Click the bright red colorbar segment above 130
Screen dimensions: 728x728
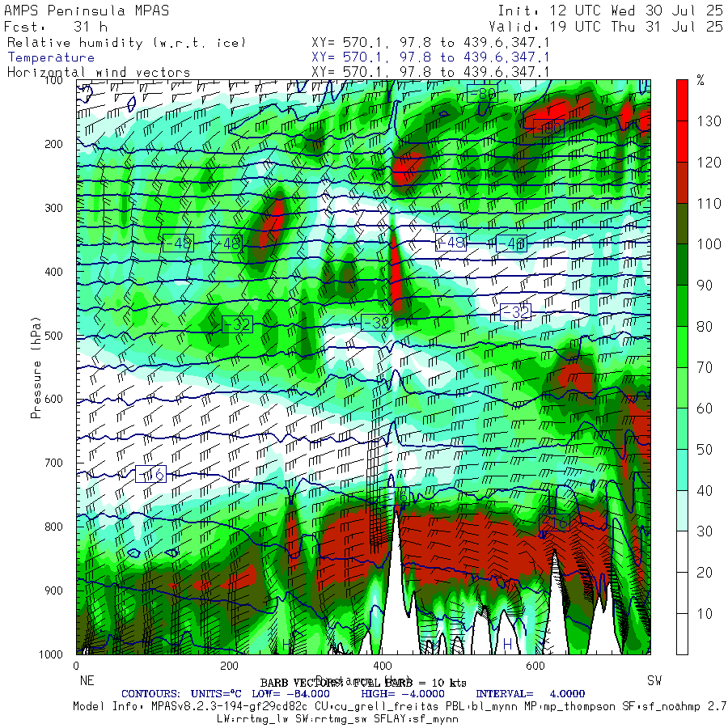682,100
